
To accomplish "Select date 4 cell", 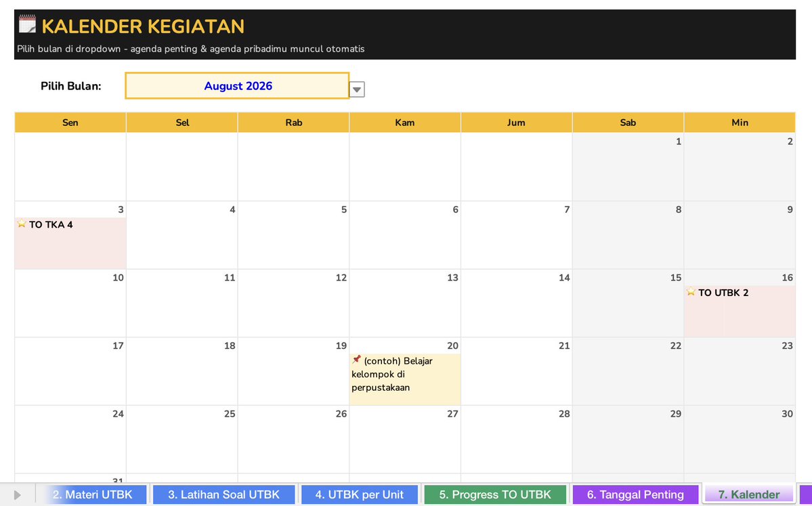I will (x=181, y=235).
